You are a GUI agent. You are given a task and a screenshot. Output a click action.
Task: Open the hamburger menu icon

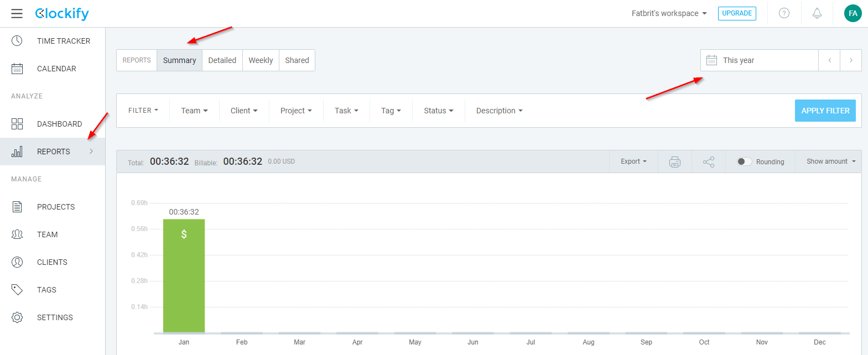pos(17,13)
